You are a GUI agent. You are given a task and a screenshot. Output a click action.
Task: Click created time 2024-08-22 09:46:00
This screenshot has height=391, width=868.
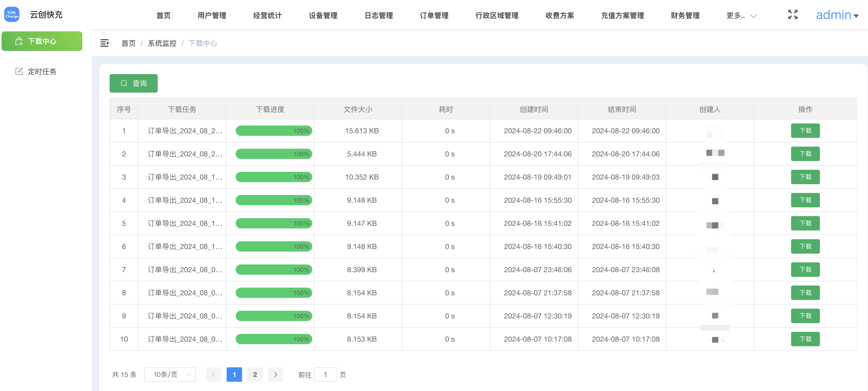pyautogui.click(x=537, y=131)
